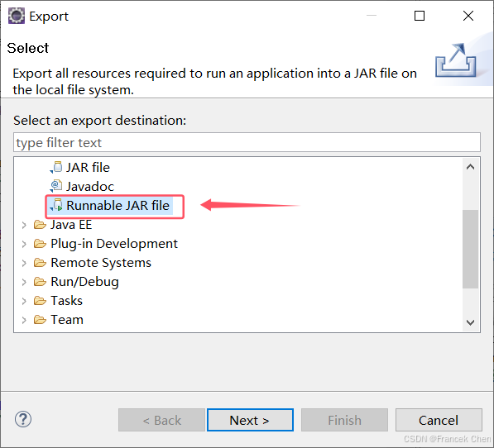This screenshot has height=448, width=494.
Task: Expand the Team category
Action: point(24,320)
